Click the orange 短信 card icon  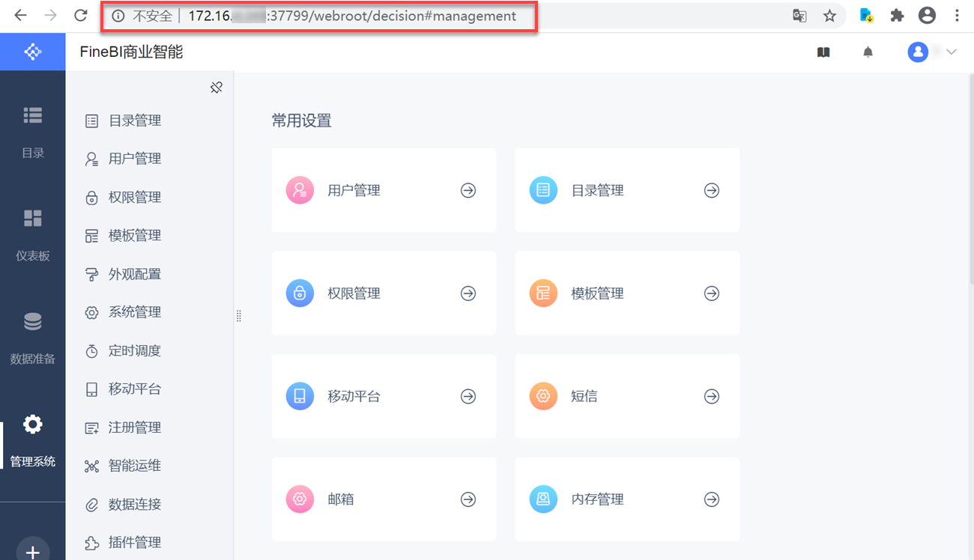point(543,396)
